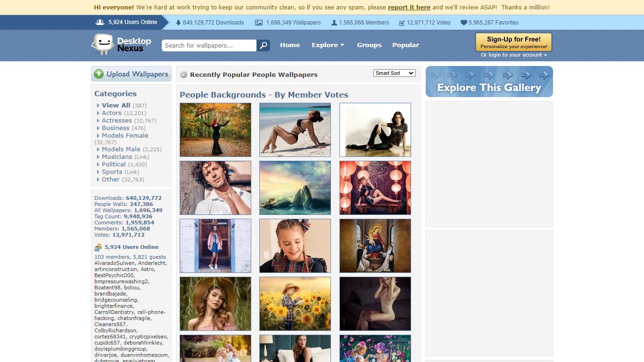Click the favorites heart icon in stats bar
This screenshot has height=362, width=644.
(x=463, y=23)
